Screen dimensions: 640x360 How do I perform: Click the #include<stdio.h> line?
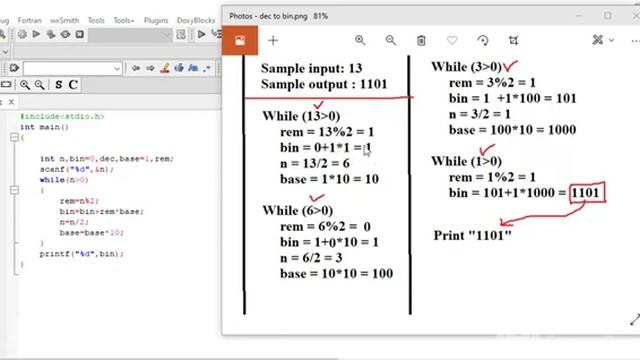[x=62, y=116]
